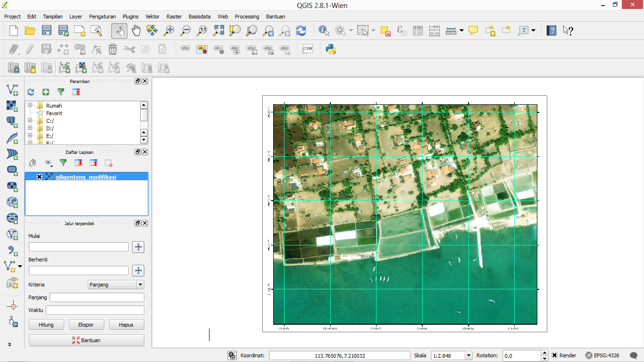The width and height of the screenshot is (644, 362).
Task: Open the Python console
Action: (x=330, y=49)
